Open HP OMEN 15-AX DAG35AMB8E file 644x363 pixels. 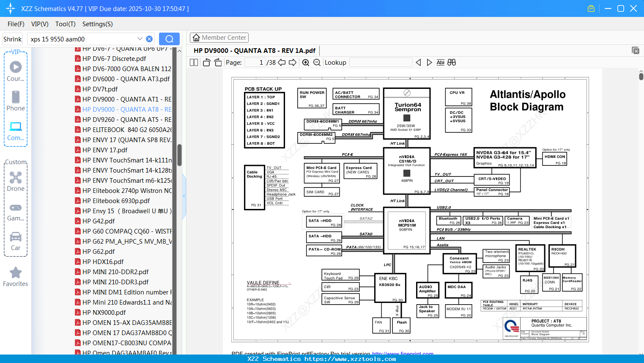tap(123, 323)
